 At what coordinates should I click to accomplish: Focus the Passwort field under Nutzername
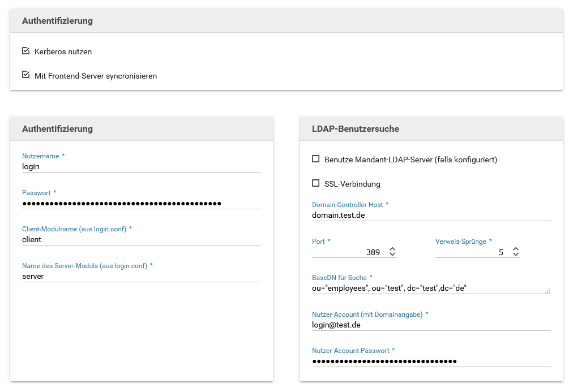[141, 203]
